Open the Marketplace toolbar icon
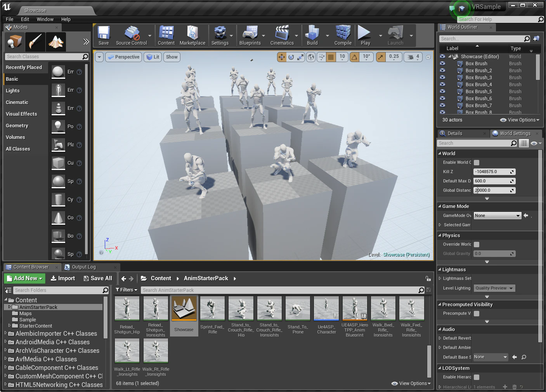Image resolution: width=546 pixels, height=392 pixels. (192, 35)
